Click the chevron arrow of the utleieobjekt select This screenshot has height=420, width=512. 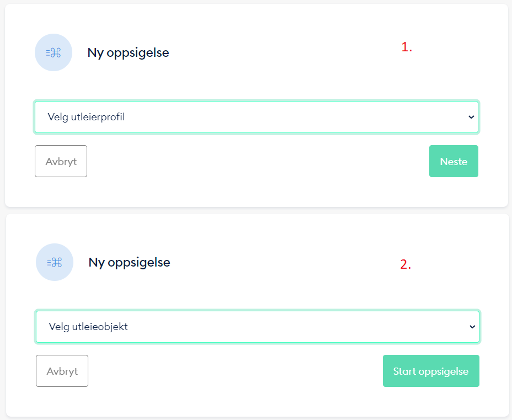[x=472, y=327]
